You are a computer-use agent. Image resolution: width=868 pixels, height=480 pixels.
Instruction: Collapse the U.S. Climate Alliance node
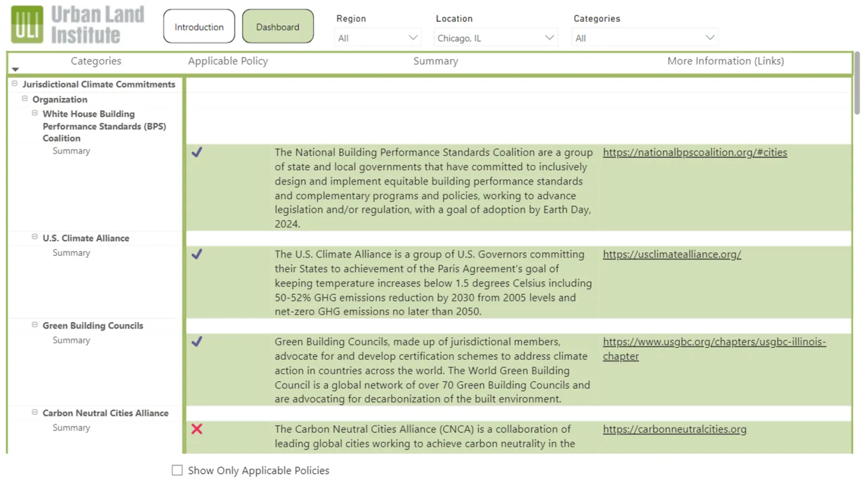click(x=35, y=238)
